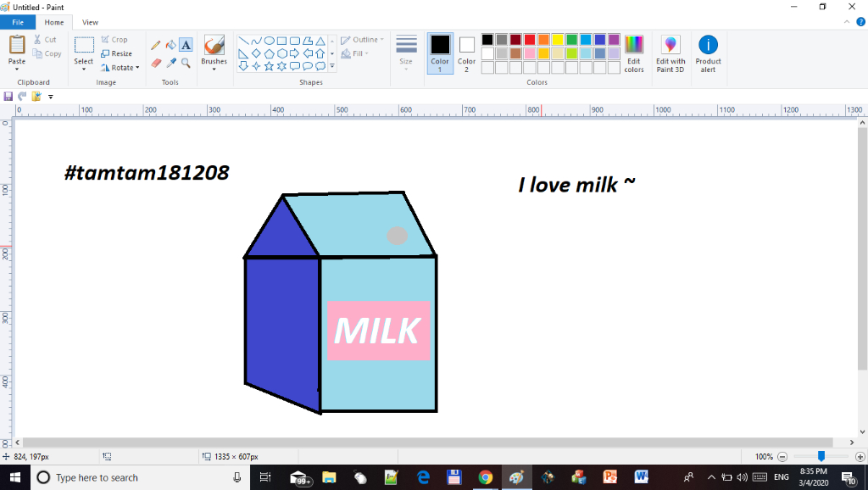Click Copy in the Clipboard group
The image size is (868, 490).
(x=47, y=53)
